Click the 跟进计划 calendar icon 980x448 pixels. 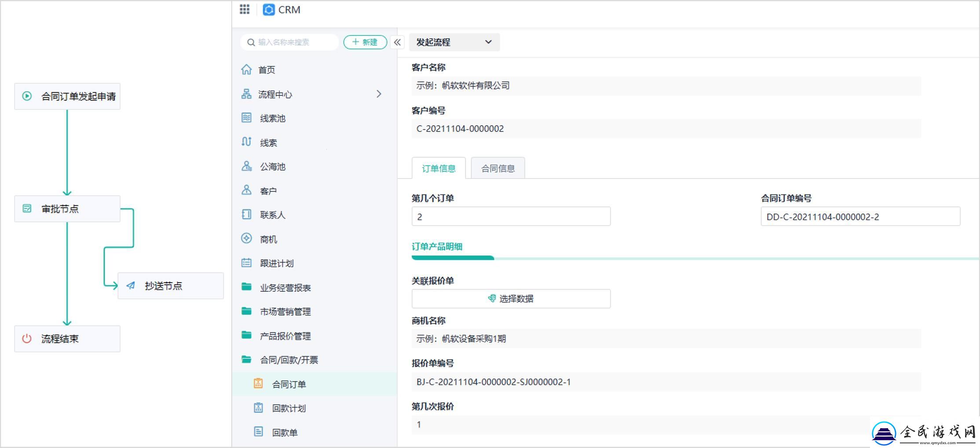tap(246, 262)
